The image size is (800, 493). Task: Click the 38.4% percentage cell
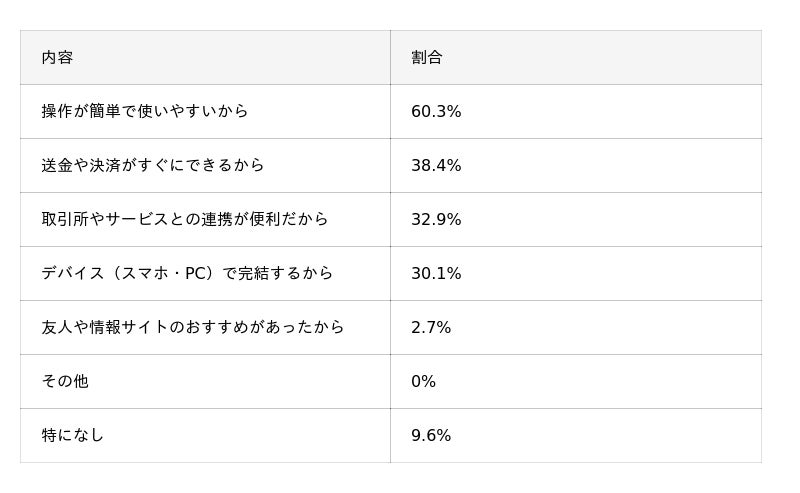click(x=436, y=166)
